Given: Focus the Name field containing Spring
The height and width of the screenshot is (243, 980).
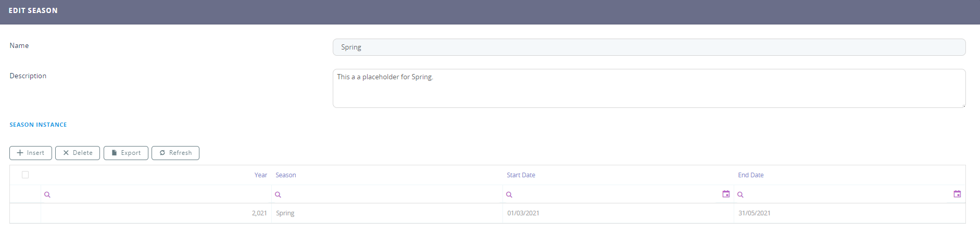Looking at the screenshot, I should 649,47.
